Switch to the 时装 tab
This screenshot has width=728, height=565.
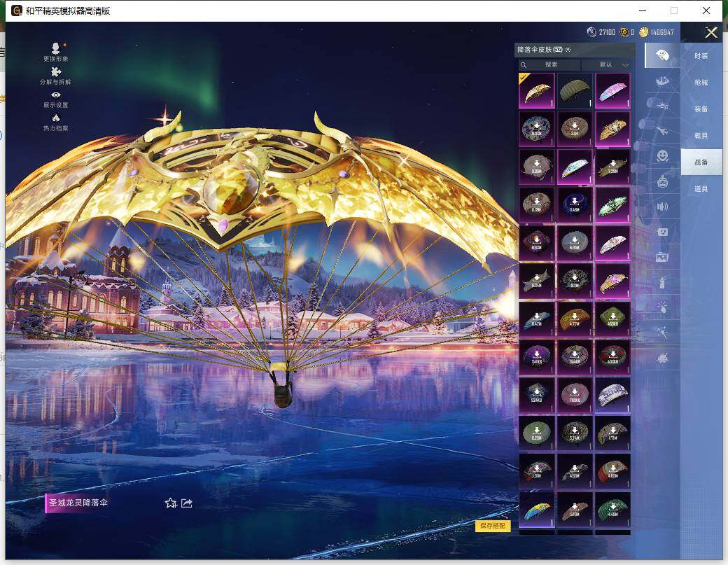(x=701, y=56)
